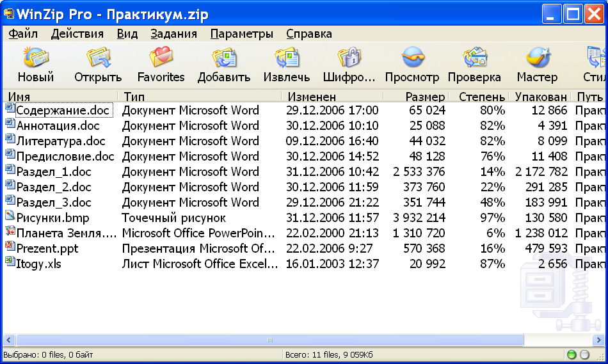Click the size value 3 932 214

[419, 218]
